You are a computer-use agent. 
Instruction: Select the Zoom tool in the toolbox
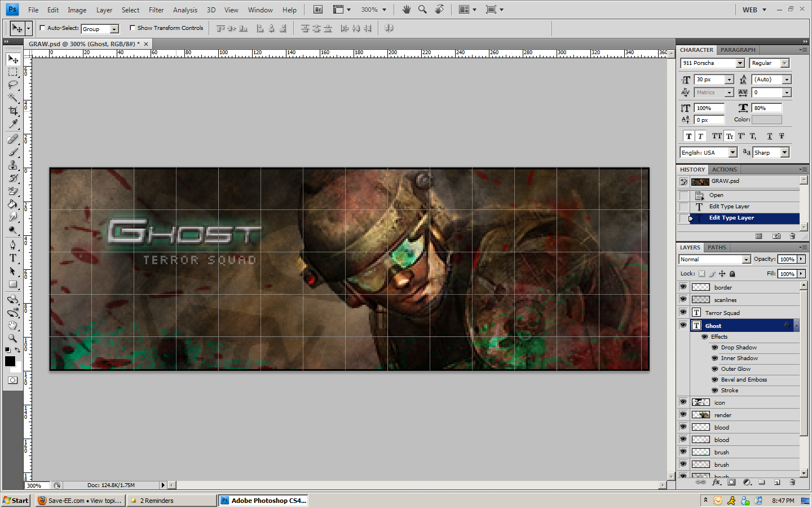(x=13, y=339)
